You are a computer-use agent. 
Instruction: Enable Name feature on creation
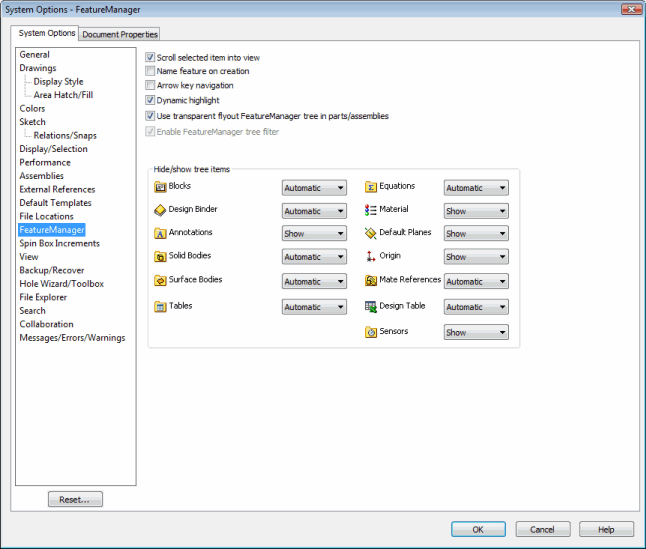(x=150, y=71)
